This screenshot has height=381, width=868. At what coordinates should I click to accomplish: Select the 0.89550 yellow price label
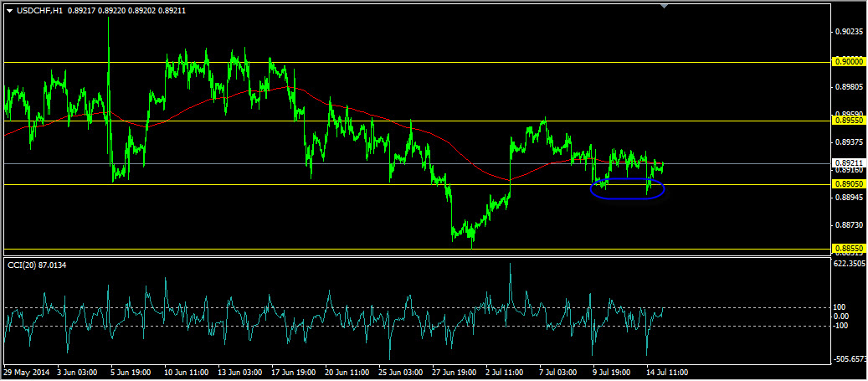pyautogui.click(x=848, y=121)
